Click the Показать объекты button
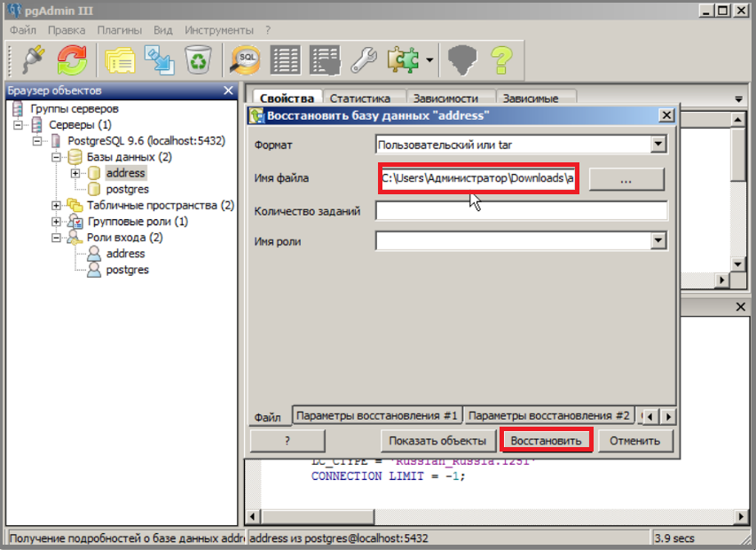The height and width of the screenshot is (550, 756). (x=437, y=441)
